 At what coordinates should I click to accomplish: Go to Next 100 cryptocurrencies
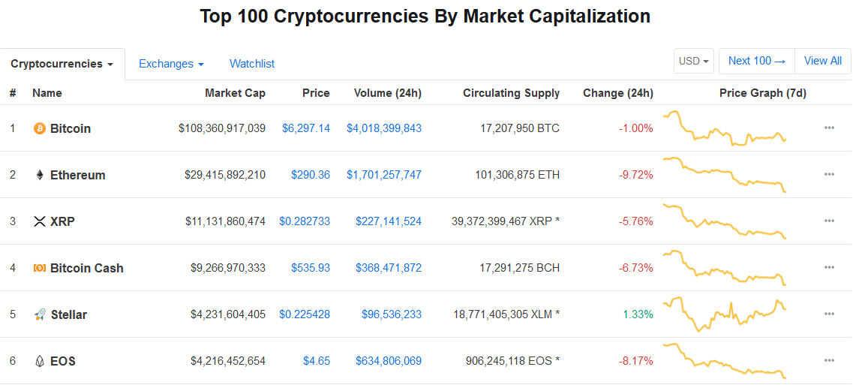[756, 61]
